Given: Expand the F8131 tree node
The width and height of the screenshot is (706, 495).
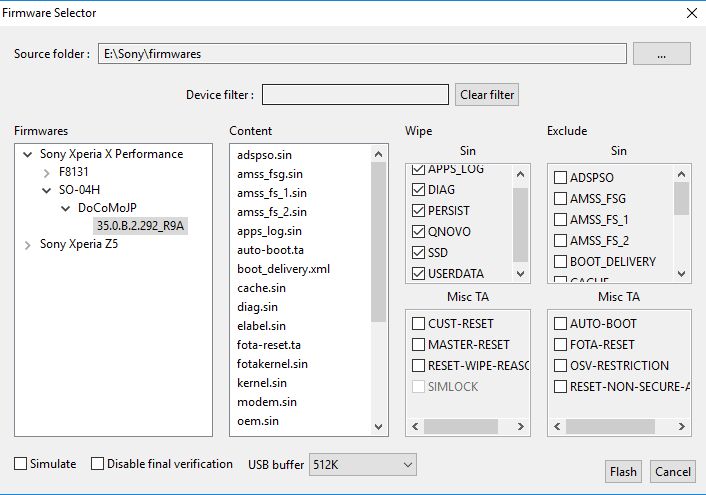Looking at the screenshot, I should [x=46, y=172].
